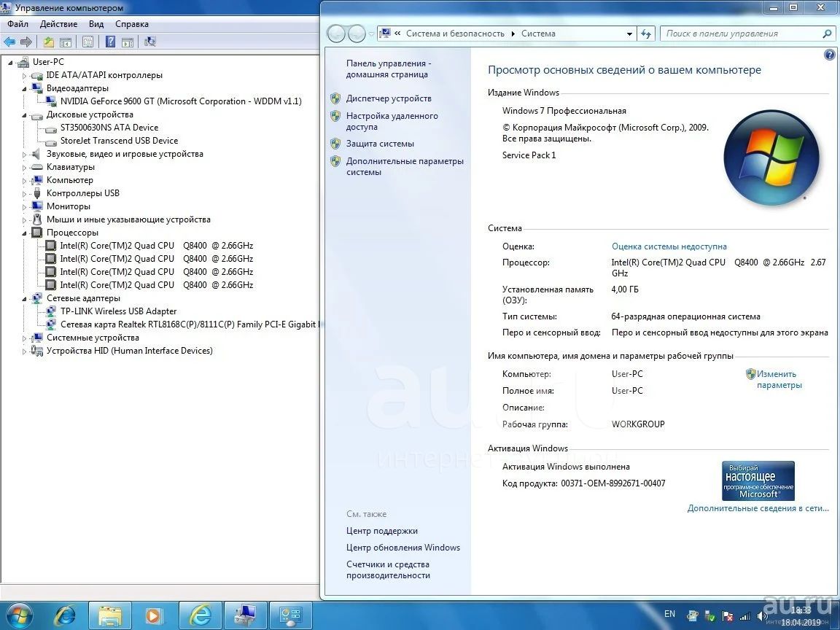The image size is (840, 630).
Task: Switch to Computer Management taskbar button
Action: (246, 615)
